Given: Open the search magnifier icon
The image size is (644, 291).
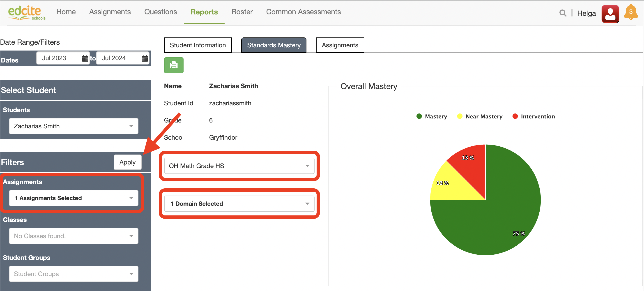Looking at the screenshot, I should click(x=563, y=13).
